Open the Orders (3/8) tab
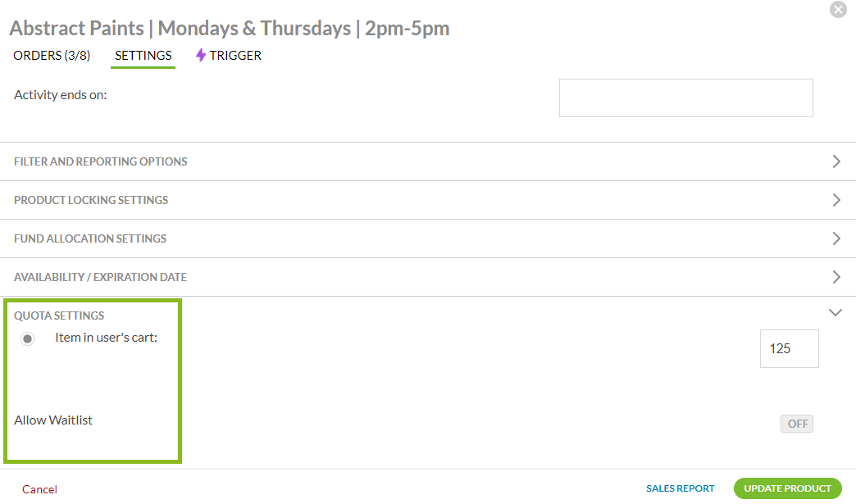 pos(52,56)
